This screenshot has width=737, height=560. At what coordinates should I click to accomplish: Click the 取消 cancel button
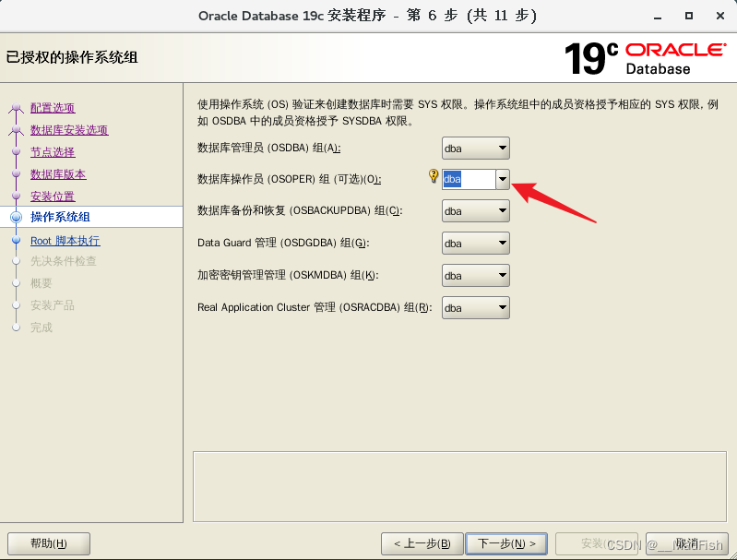(687, 544)
